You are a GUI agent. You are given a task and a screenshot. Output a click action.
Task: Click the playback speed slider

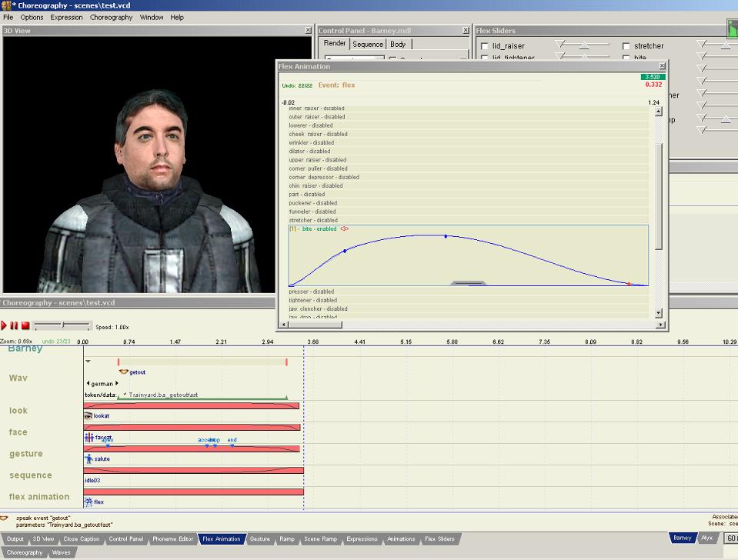62,325
